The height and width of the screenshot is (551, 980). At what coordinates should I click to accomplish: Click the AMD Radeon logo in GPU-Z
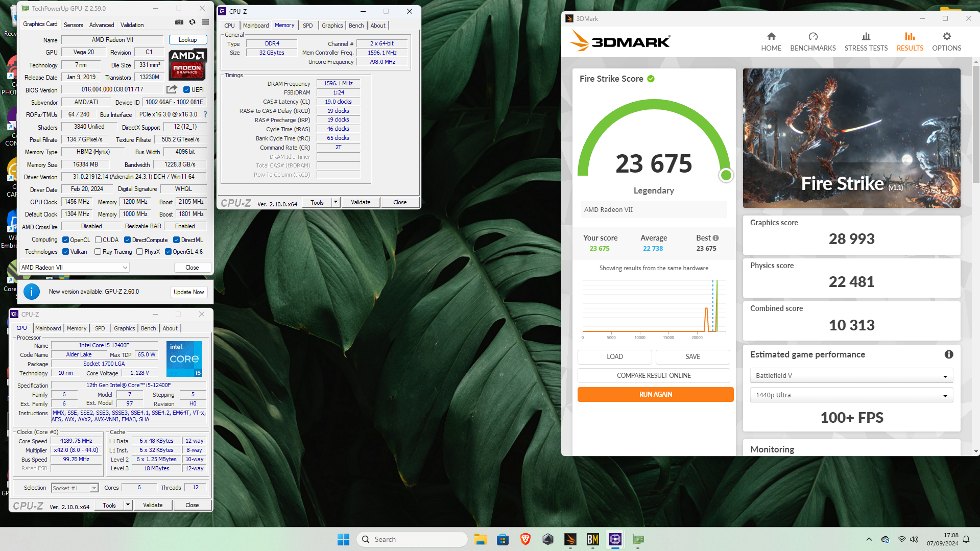coord(187,65)
